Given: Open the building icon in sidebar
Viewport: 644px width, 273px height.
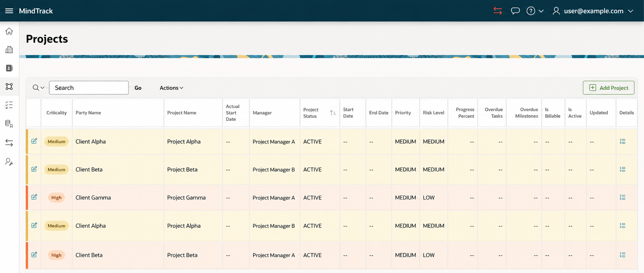Looking at the screenshot, I should (x=9, y=50).
